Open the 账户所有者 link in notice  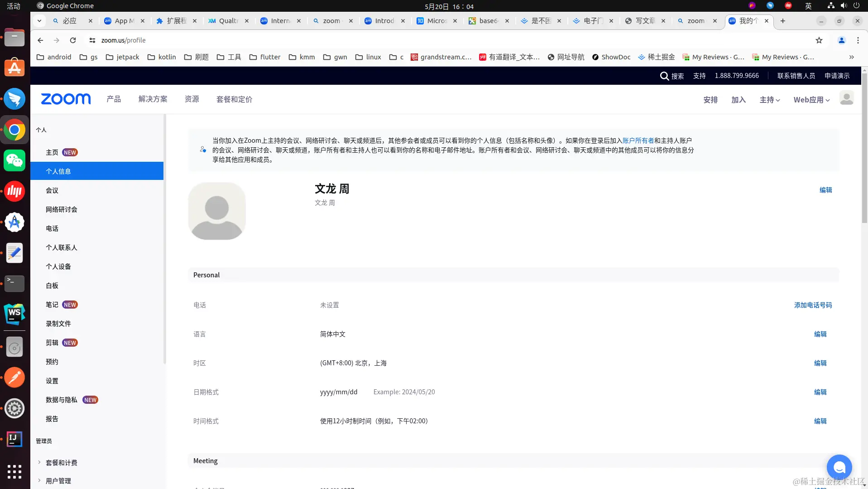638,140
